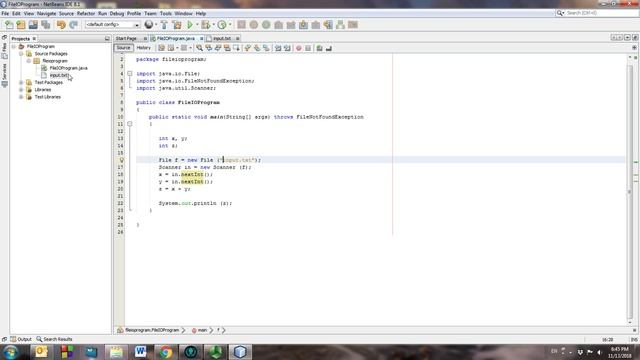Expand the Libraries node
Screen dimensions: 640x360
coord(21,90)
